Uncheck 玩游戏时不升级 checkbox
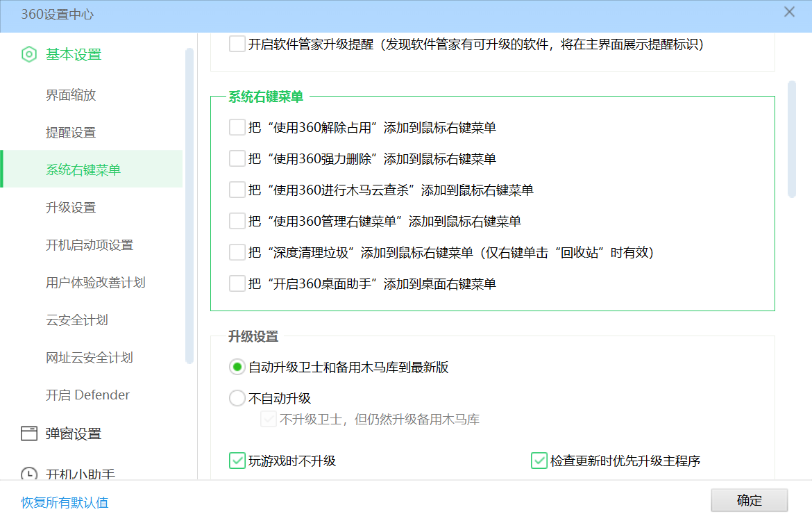812x521 pixels. 237,461
